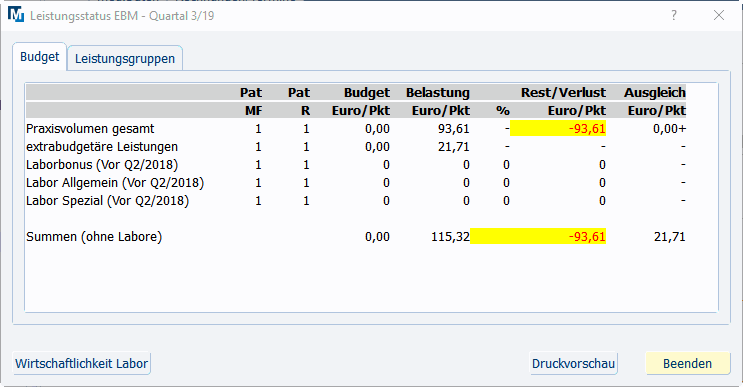Close the Leistungsstatus EBM dialog
This screenshot has width=743, height=387.
point(718,15)
